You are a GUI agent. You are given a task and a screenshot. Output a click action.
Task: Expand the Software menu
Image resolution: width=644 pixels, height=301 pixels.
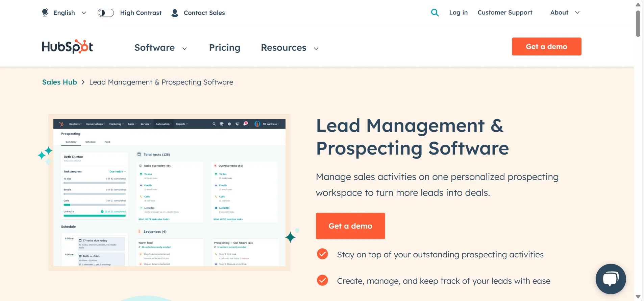point(160,48)
